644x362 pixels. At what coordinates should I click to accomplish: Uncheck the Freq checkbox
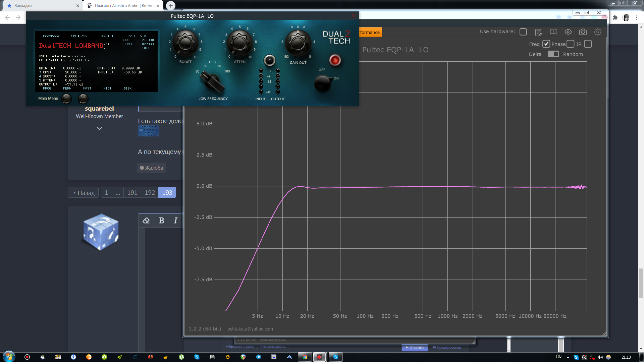point(546,44)
